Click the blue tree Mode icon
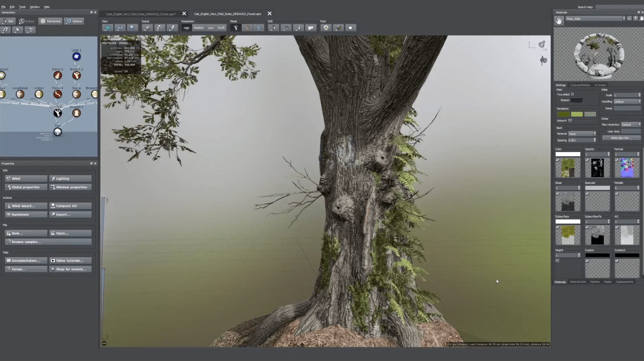644x361 pixels. pyautogui.click(x=259, y=28)
